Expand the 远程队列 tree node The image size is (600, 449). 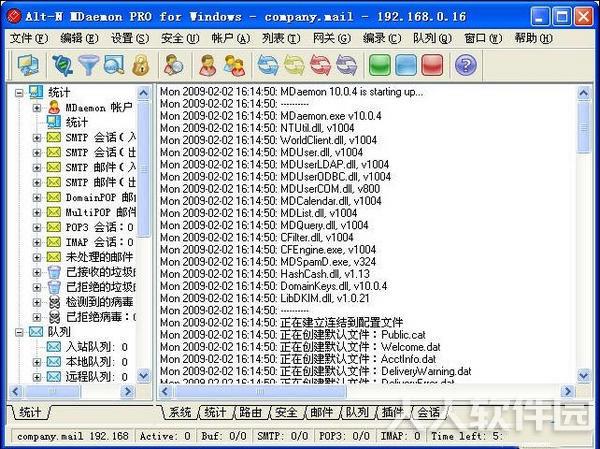point(37,377)
